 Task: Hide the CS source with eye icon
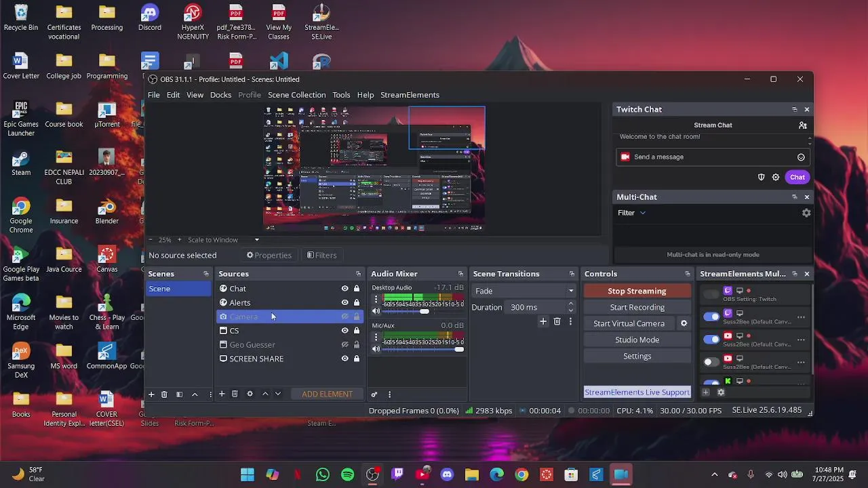[344, 331]
